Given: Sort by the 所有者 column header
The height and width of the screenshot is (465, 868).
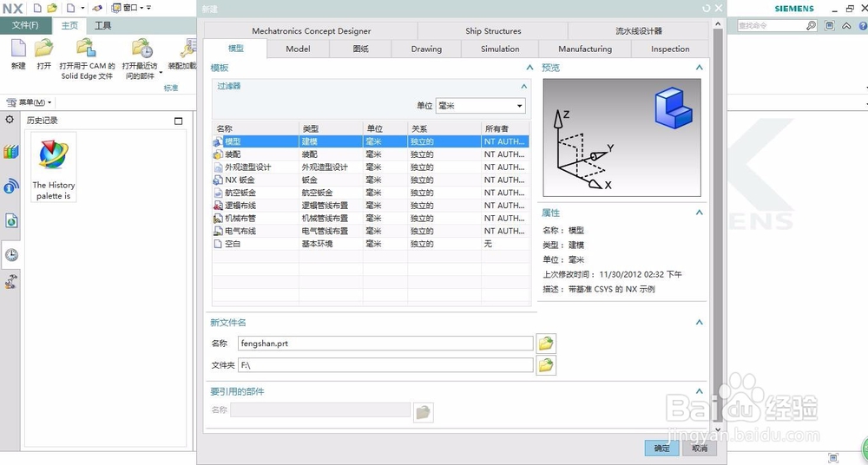Looking at the screenshot, I should click(505, 128).
